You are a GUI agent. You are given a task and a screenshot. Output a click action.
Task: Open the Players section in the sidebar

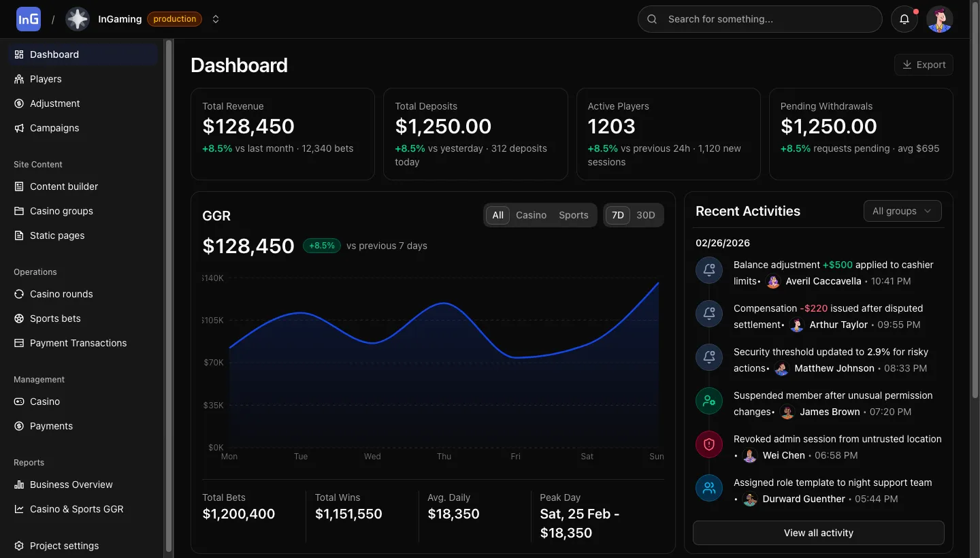pos(45,79)
